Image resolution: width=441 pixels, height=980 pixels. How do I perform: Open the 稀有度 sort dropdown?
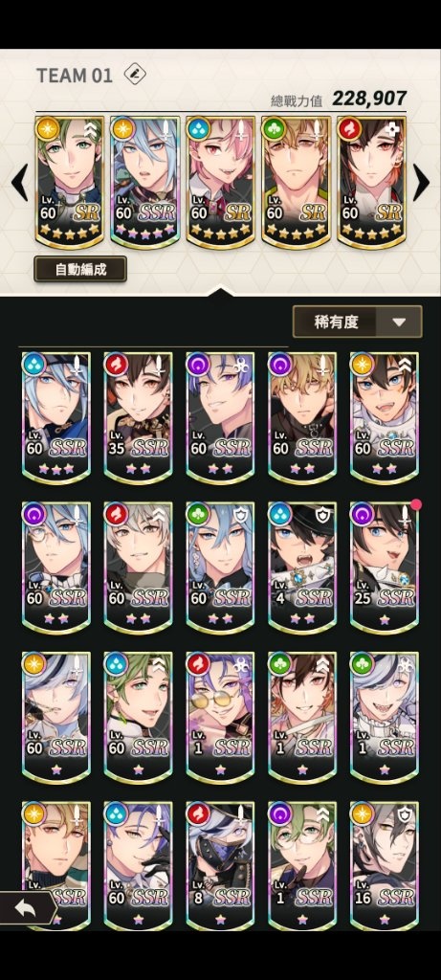358,322
